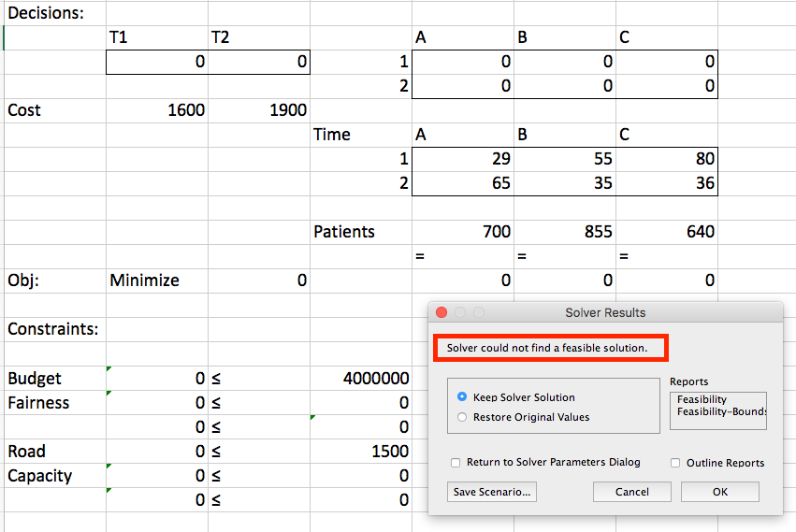Select the Capacity label cell
Viewport: 796px width, 532px height.
(x=55, y=476)
